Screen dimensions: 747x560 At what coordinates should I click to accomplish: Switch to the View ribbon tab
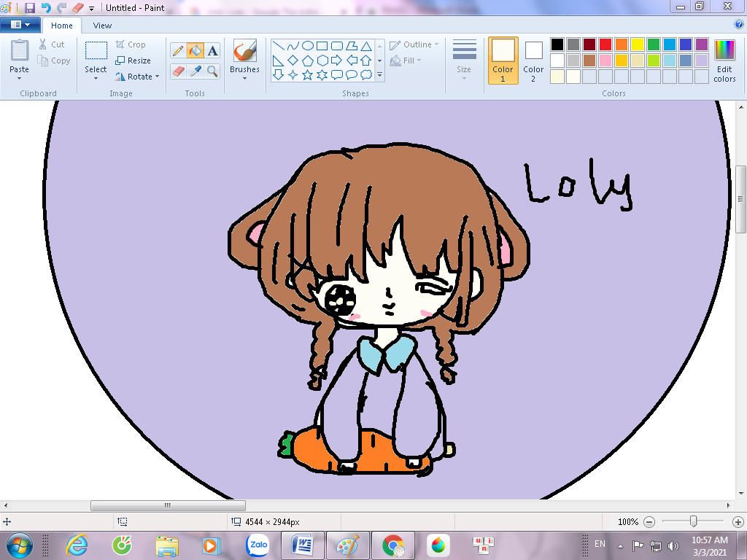pos(102,26)
